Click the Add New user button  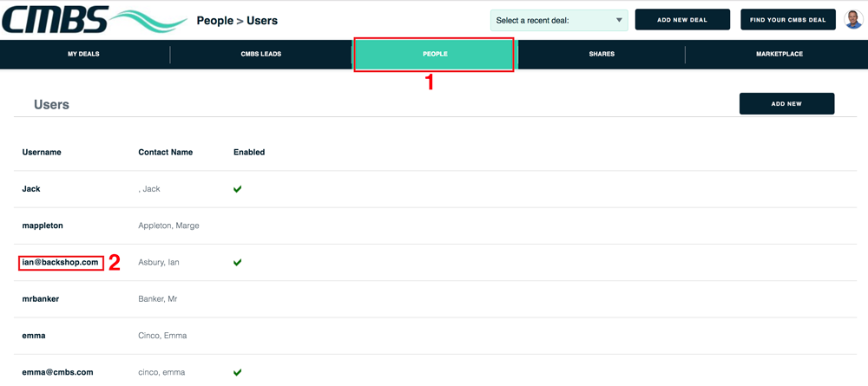[x=786, y=103]
